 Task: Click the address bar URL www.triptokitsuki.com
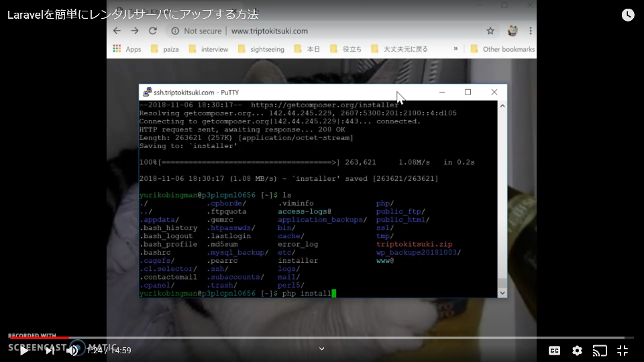pos(270,32)
